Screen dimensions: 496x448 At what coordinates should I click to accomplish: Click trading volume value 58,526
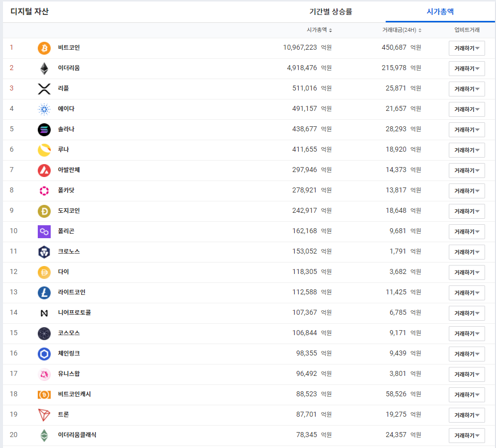coord(396,394)
